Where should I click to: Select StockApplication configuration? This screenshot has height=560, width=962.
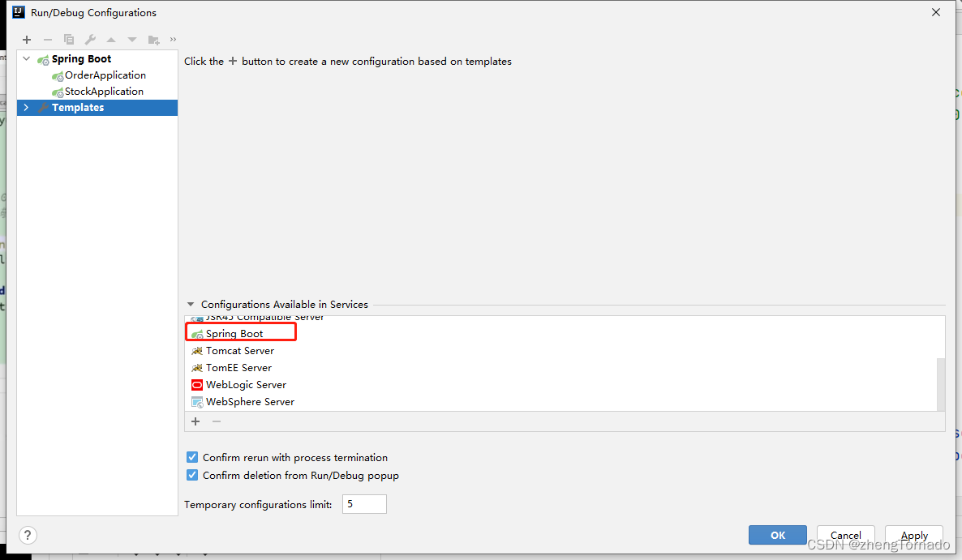[104, 92]
